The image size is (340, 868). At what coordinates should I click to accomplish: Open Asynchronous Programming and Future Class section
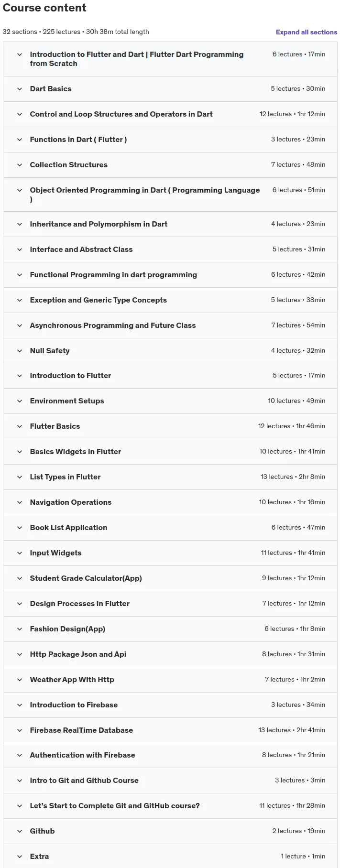click(170, 325)
